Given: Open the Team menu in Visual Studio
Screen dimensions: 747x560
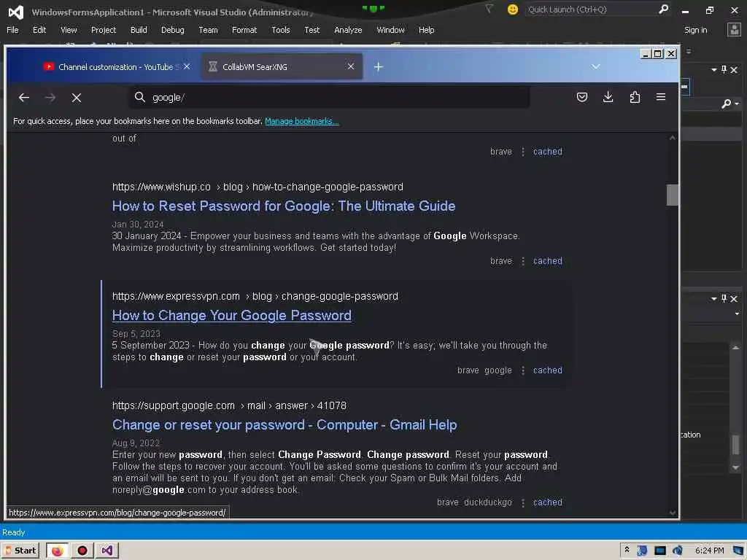Looking at the screenshot, I should click(x=208, y=30).
